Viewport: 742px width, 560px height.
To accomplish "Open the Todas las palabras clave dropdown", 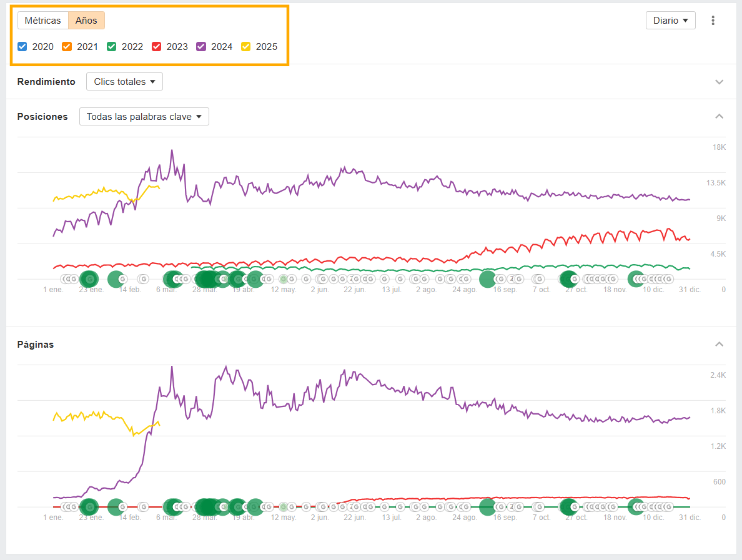I will (144, 117).
